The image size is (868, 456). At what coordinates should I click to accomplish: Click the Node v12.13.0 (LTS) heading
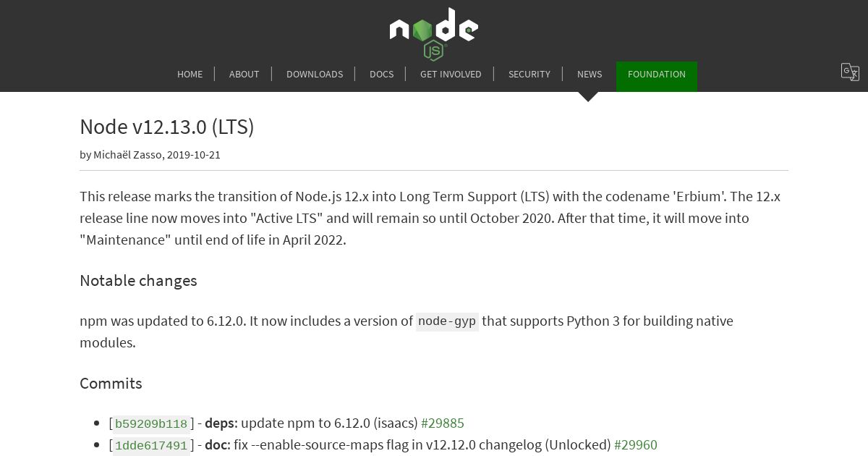point(167,127)
